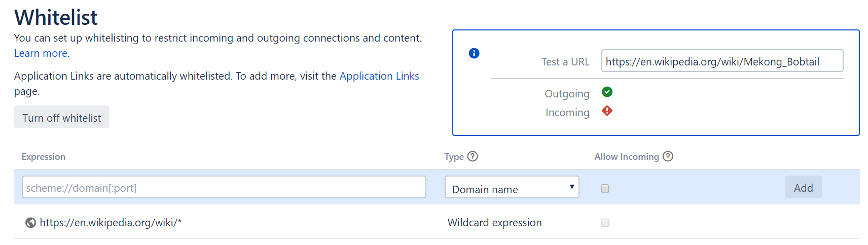The image size is (868, 245).
Task: Click the blue info icon
Action: (x=474, y=53)
